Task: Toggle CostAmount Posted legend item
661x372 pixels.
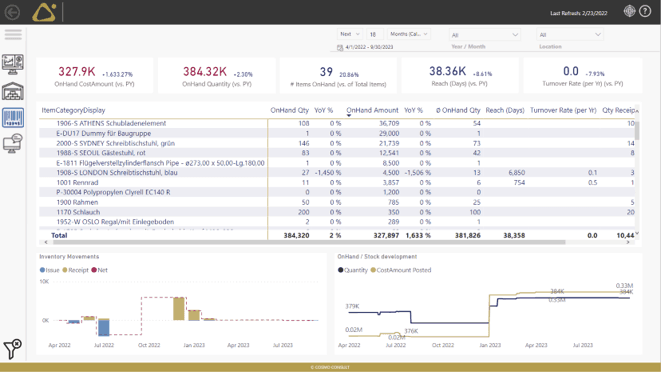Action: (401, 270)
